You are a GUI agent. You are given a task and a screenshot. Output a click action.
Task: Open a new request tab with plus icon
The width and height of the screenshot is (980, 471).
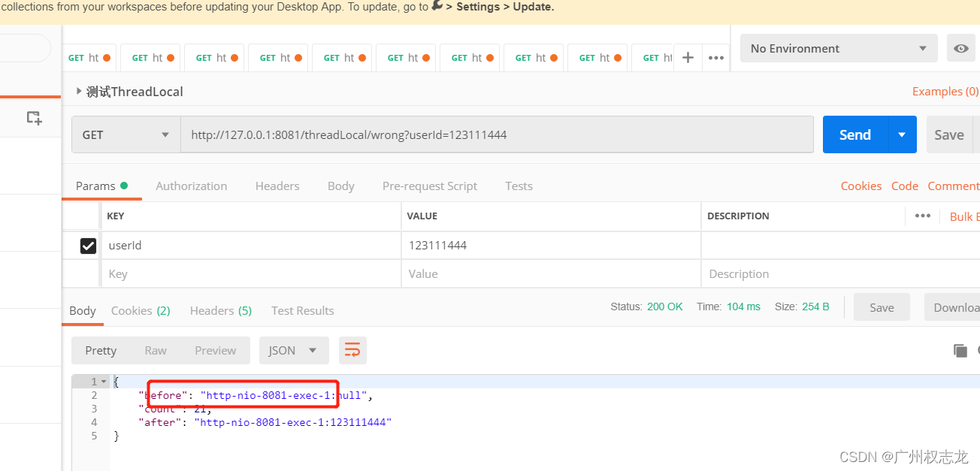pyautogui.click(x=687, y=57)
